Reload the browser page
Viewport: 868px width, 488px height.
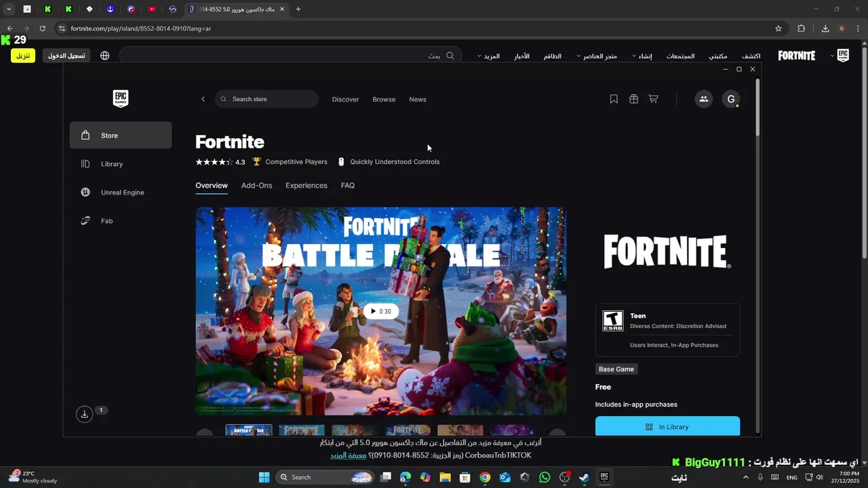[x=42, y=28]
